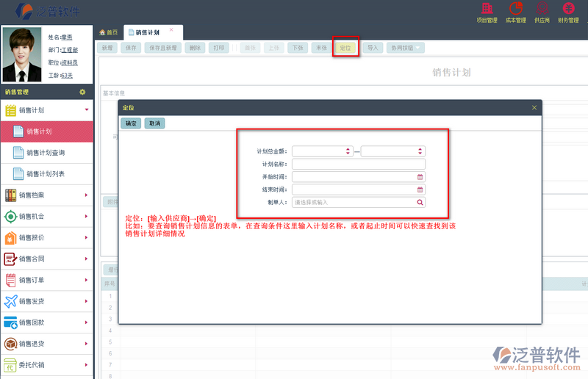Expand 销售机会 sidebar section

tap(47, 217)
